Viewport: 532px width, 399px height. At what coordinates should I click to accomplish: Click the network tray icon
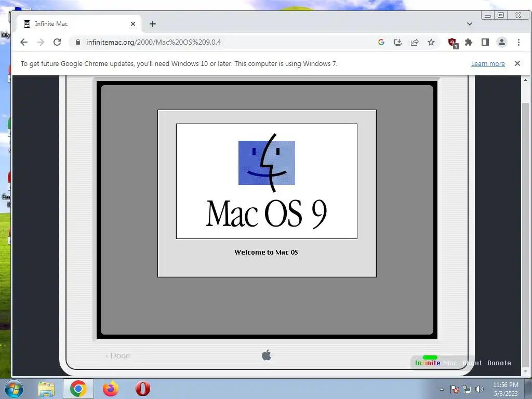[467, 389]
